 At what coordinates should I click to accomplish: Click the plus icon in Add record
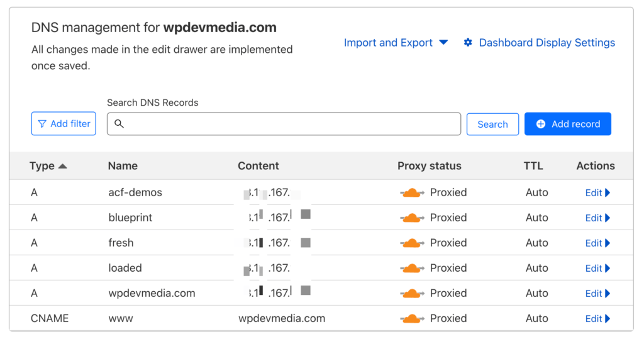pos(541,124)
